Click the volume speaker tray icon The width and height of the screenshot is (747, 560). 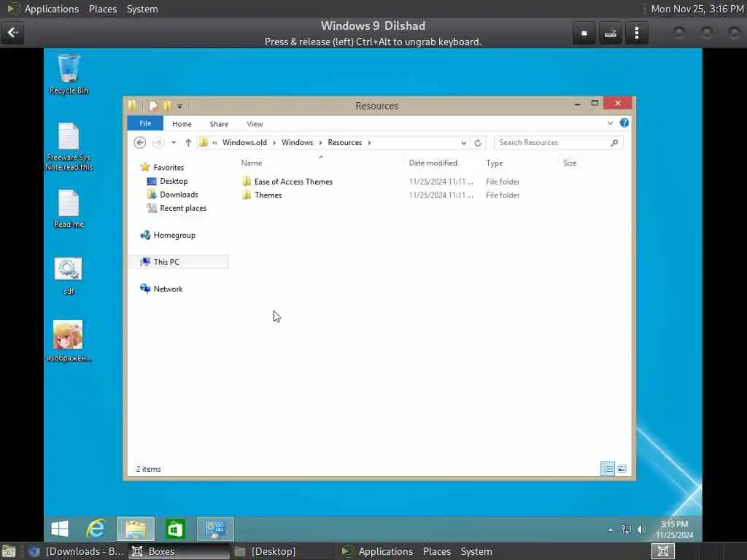pos(642,529)
